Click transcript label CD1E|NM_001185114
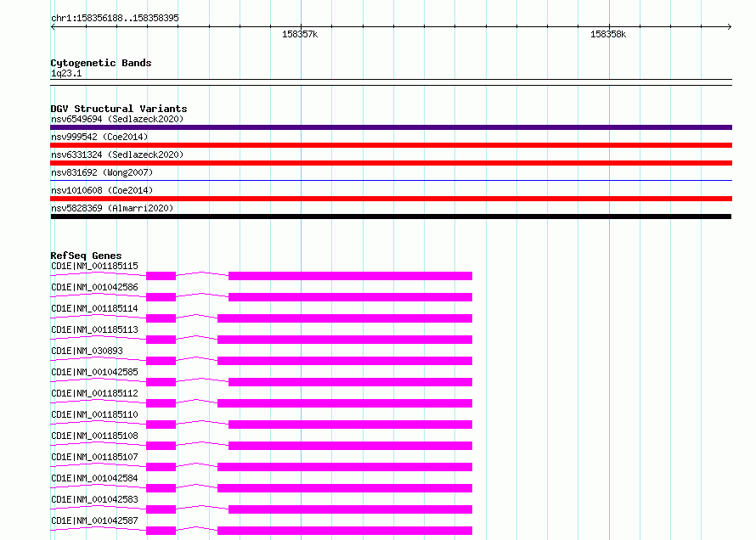Viewport: 756px width, 540px height. [94, 308]
